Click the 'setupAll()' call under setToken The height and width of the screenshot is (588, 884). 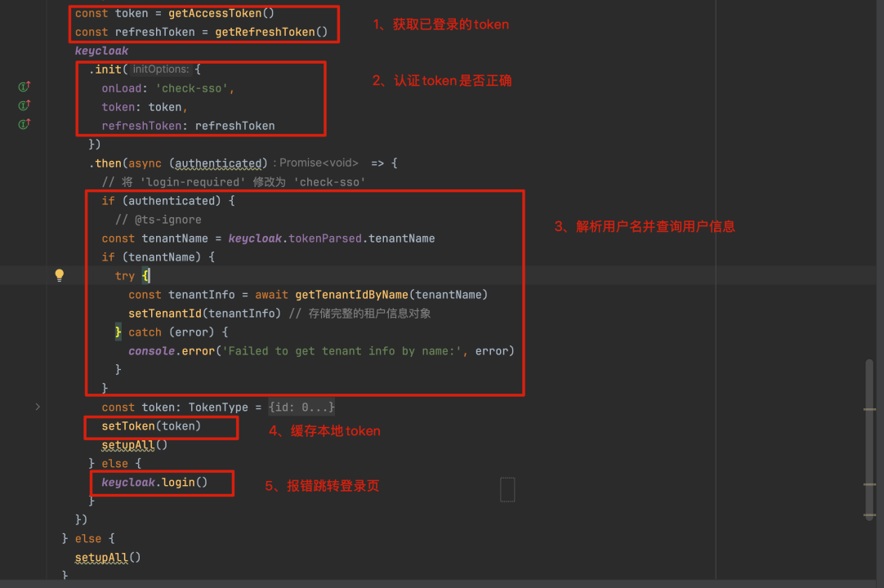point(134,445)
